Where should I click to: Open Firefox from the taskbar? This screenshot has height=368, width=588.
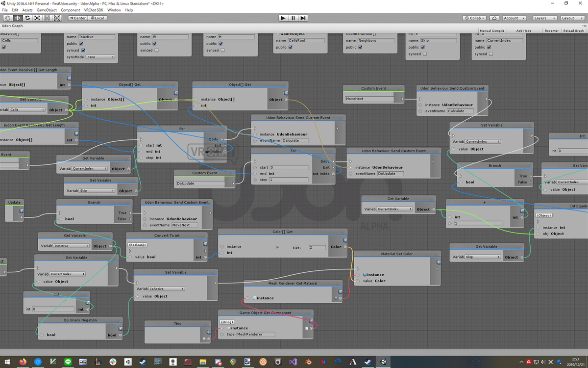tap(23, 362)
